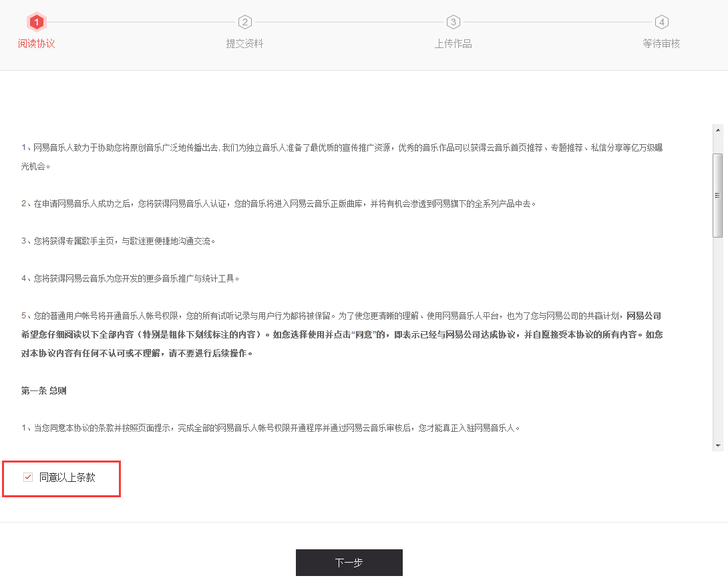
Task: Click the red-boxed agreement area
Action: [x=61, y=478]
